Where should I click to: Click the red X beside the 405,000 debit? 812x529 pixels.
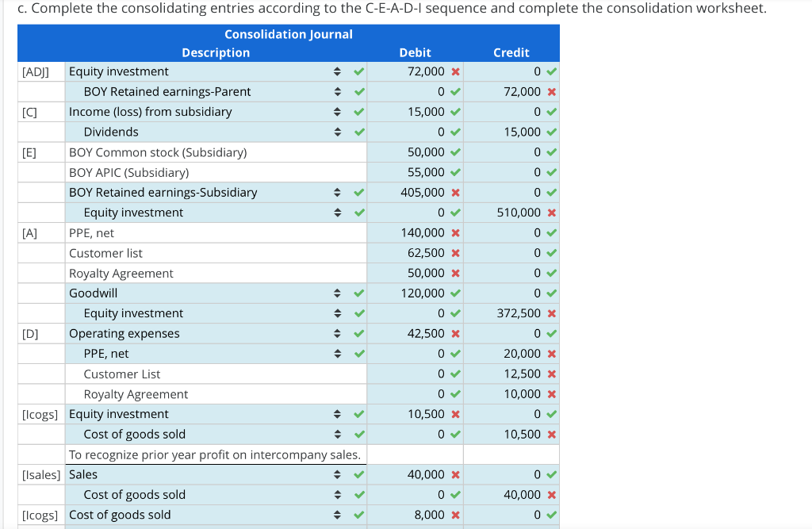[x=456, y=193]
